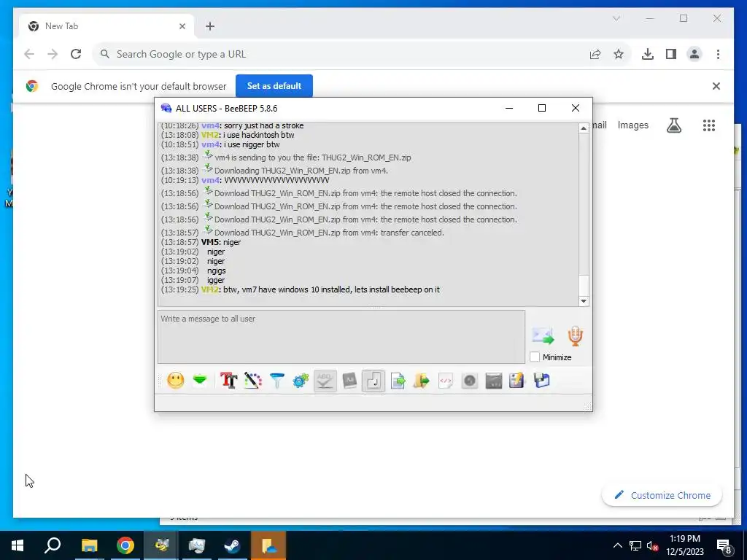
Task: Open chat settings blue gears icon
Action: click(301, 381)
